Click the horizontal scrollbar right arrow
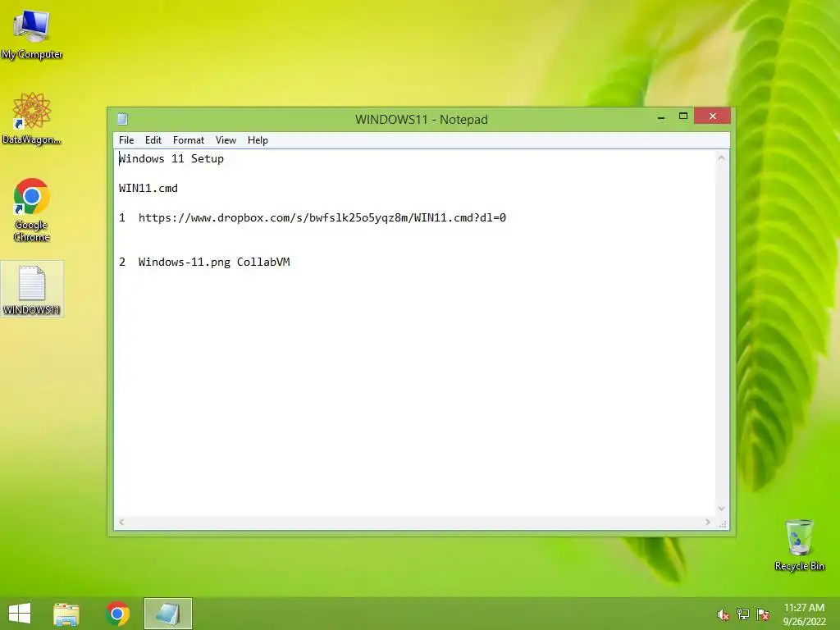 coord(708,522)
